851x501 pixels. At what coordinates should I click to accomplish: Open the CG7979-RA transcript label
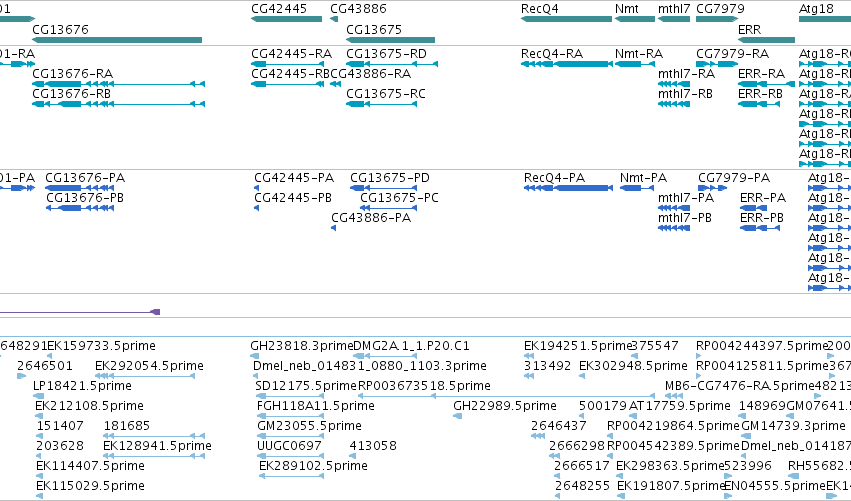tap(733, 54)
